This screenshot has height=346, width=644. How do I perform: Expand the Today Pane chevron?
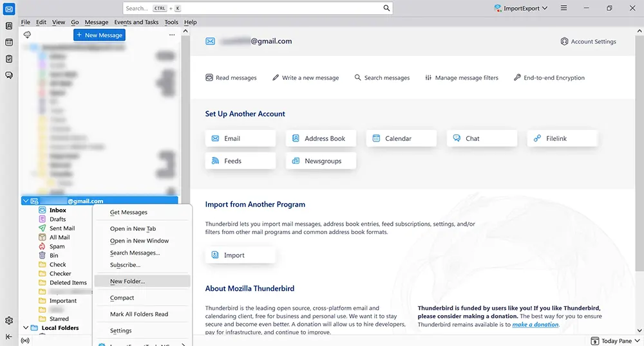pos(637,341)
